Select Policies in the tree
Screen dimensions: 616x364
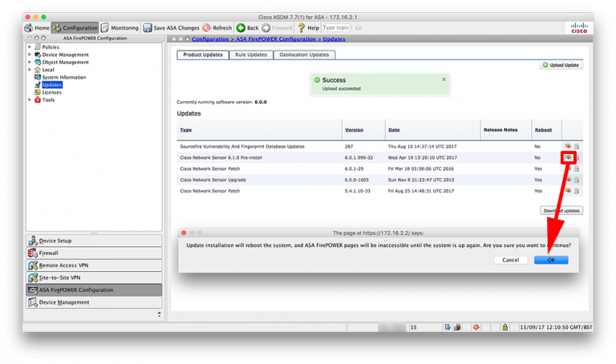(x=51, y=47)
